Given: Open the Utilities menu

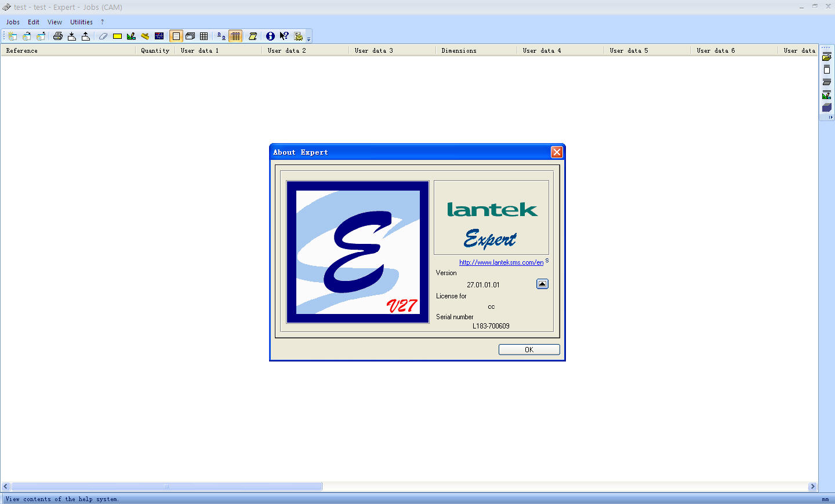Looking at the screenshot, I should point(81,22).
